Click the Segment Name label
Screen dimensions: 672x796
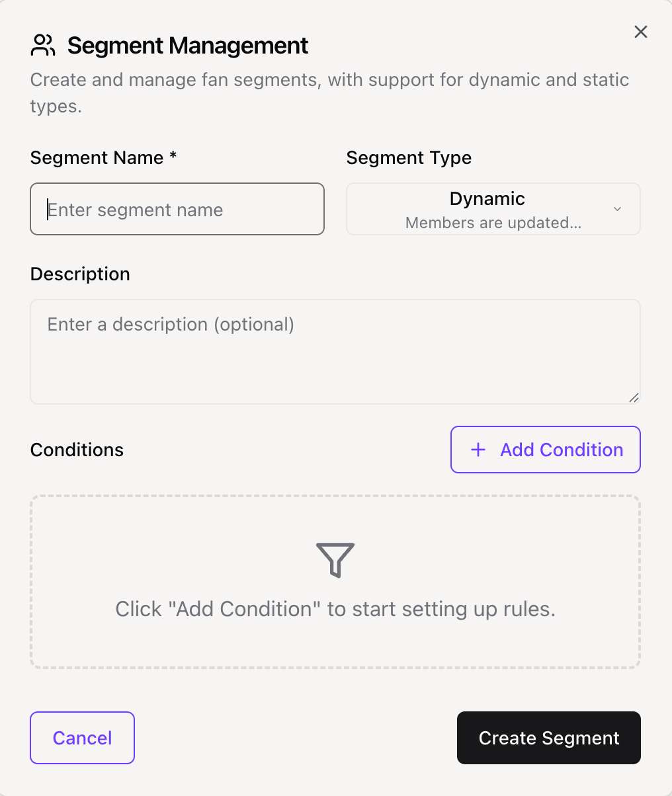(x=103, y=158)
